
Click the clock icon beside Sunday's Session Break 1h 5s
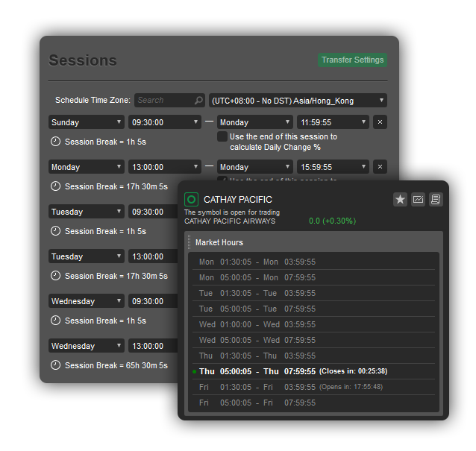55,142
